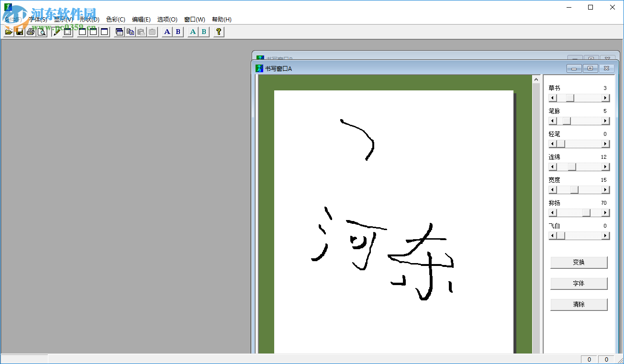
Task: Clear the canvas with 清除 button
Action: pyautogui.click(x=579, y=305)
